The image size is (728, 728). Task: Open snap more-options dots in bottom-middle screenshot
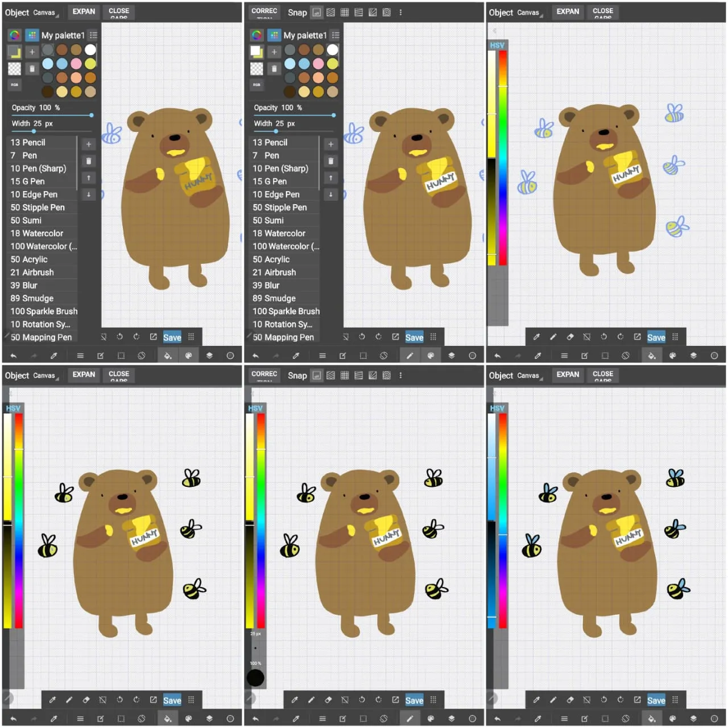pos(400,375)
